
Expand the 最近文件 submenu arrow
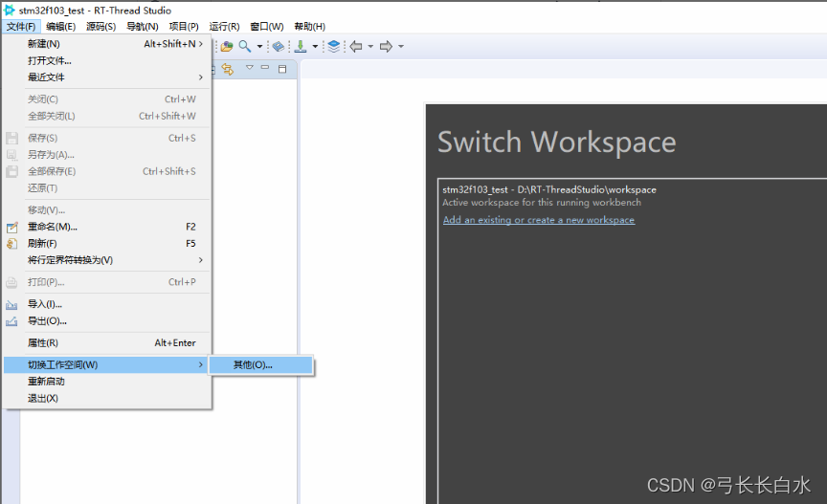[x=200, y=77]
